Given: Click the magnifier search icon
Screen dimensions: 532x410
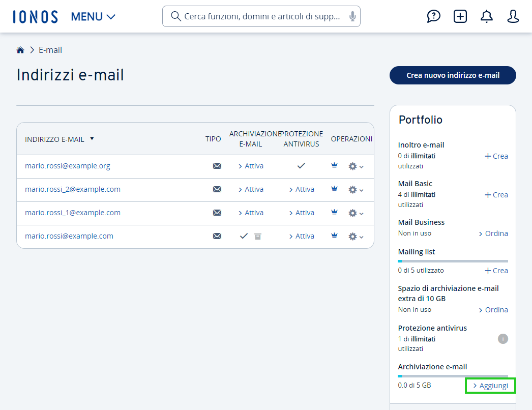Looking at the screenshot, I should coord(175,16).
